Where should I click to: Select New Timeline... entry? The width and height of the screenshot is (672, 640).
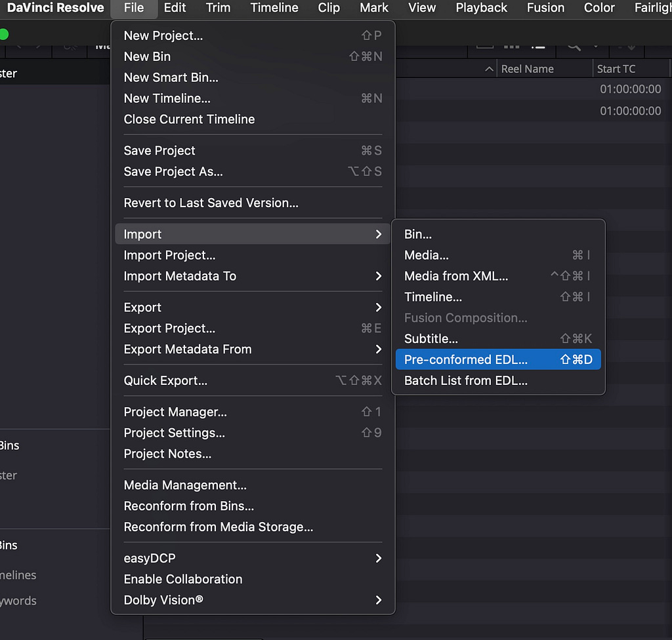253,98
